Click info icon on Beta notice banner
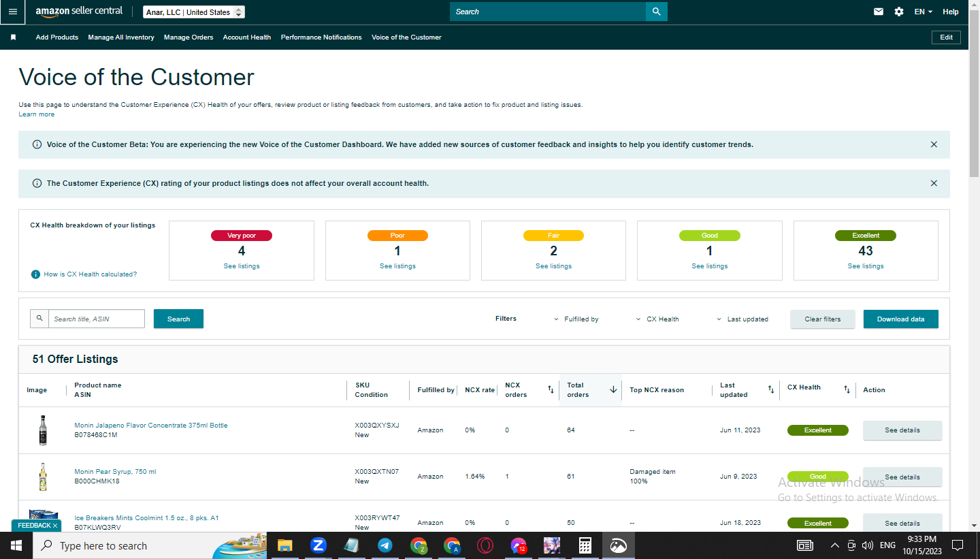This screenshot has width=980, height=559. click(x=37, y=144)
